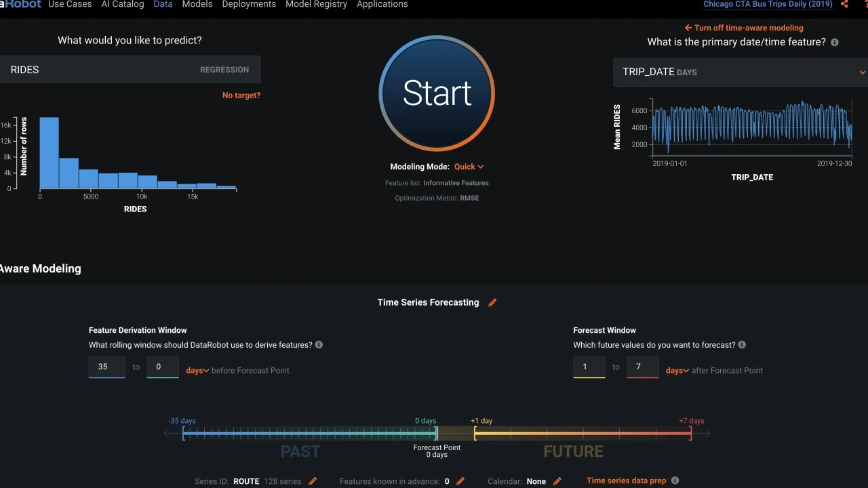The width and height of the screenshot is (868, 488).
Task: Go to Model Registry tab
Action: click(317, 4)
